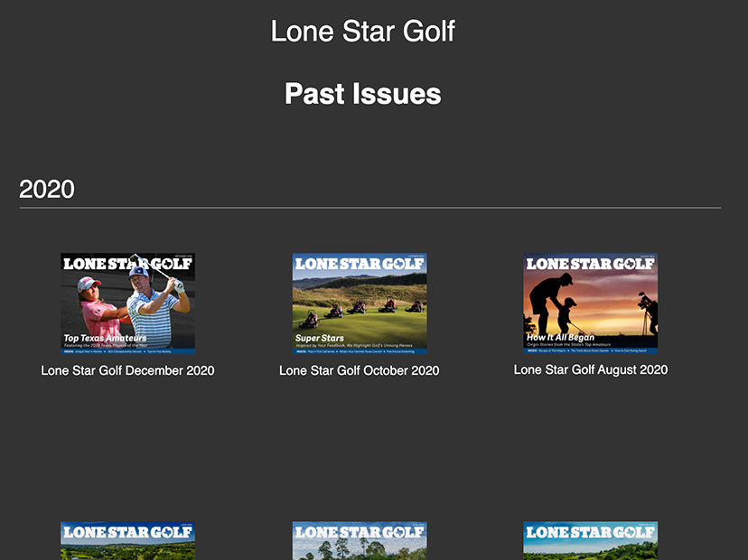Open the second-row middle cover with trees
748x560 pixels.
coord(360,541)
